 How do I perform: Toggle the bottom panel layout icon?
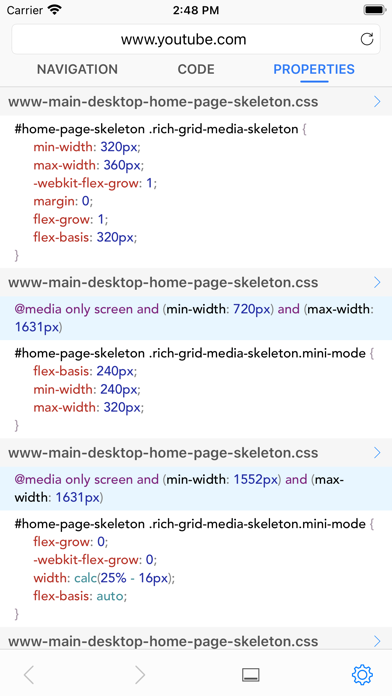point(251,675)
